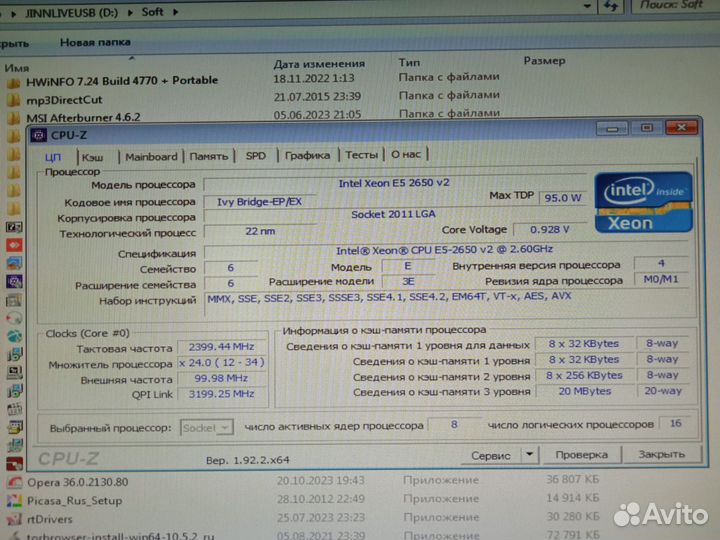Sort by the Имя column header
This screenshot has height=540, width=720.
pos(17,68)
